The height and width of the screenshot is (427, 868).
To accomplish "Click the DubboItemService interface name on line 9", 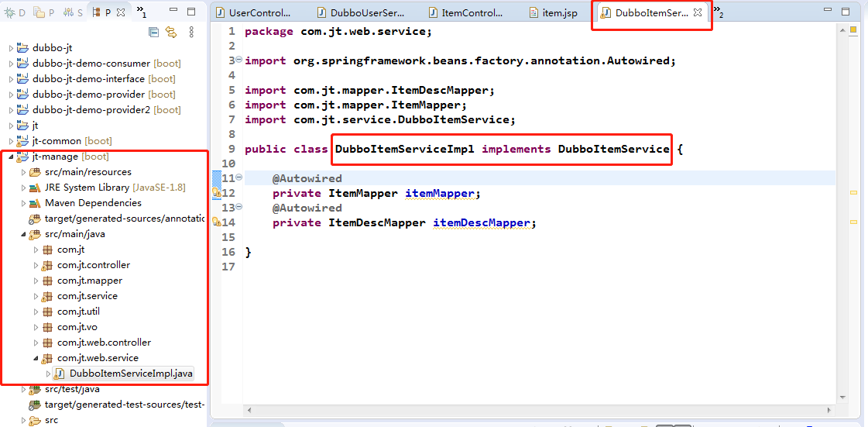I will pyautogui.click(x=613, y=149).
